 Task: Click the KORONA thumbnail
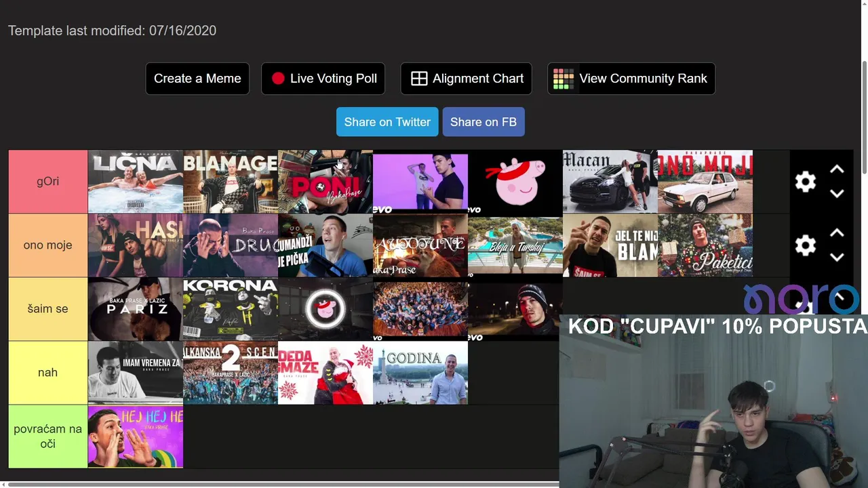pos(231,309)
